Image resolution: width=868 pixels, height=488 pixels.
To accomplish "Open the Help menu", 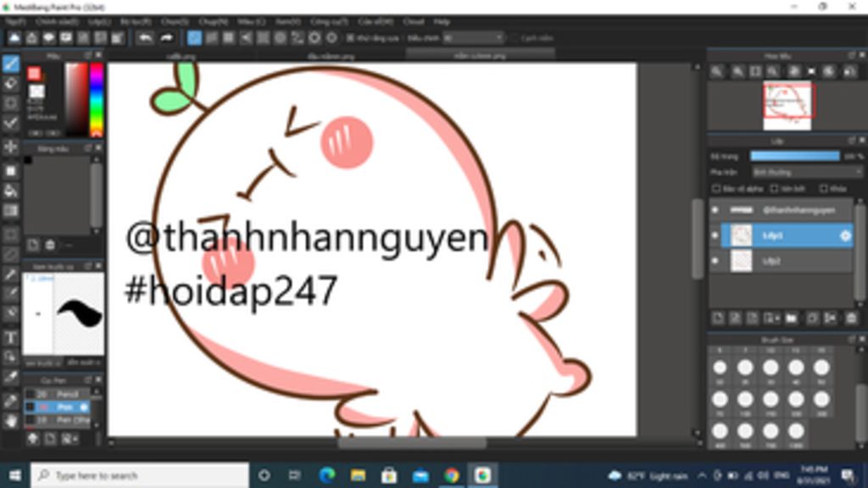I will [438, 21].
